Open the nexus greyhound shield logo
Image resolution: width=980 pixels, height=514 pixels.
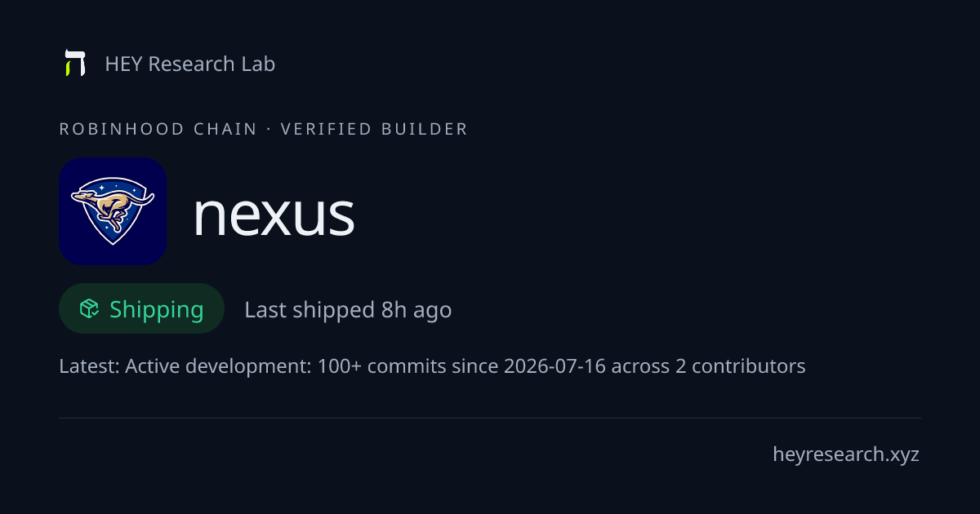tap(113, 211)
